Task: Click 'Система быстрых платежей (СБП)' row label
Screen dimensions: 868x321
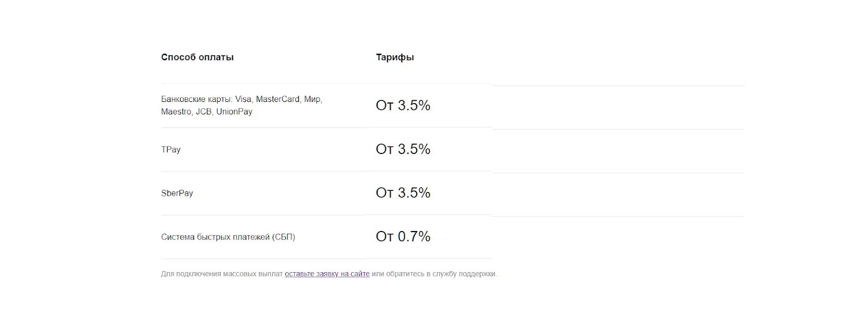Action: [228, 237]
